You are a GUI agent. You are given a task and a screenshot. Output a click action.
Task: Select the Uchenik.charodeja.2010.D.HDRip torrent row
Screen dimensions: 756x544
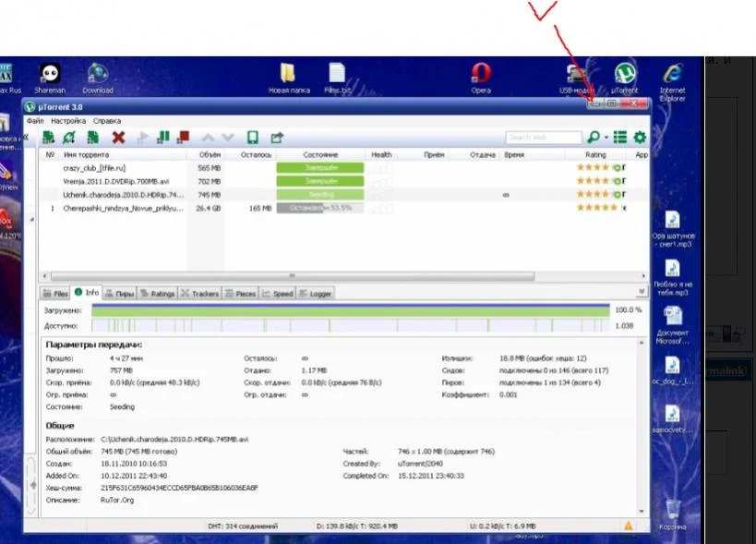(343, 195)
